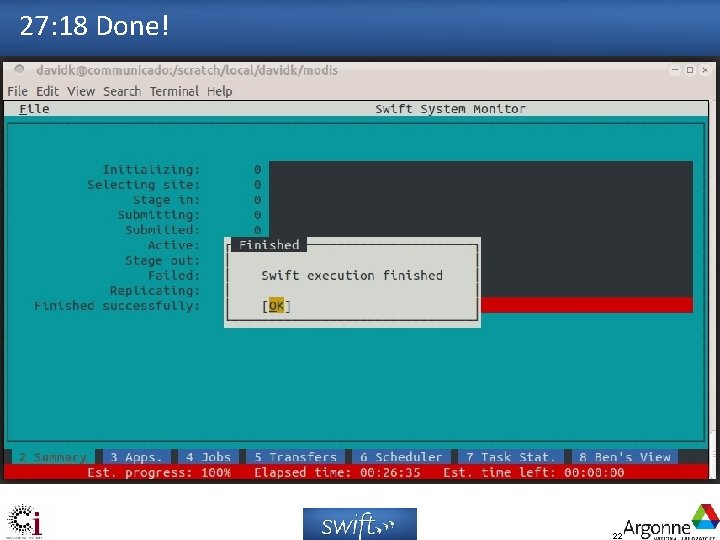Image resolution: width=720 pixels, height=540 pixels.
Task: Close the terminal window
Action: coord(705,70)
